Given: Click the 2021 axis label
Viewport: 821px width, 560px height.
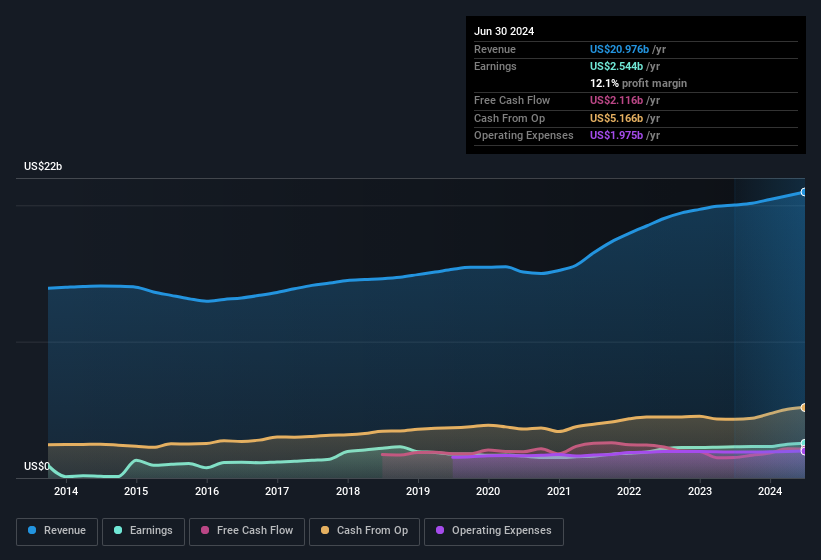Looking at the screenshot, I should (x=559, y=491).
